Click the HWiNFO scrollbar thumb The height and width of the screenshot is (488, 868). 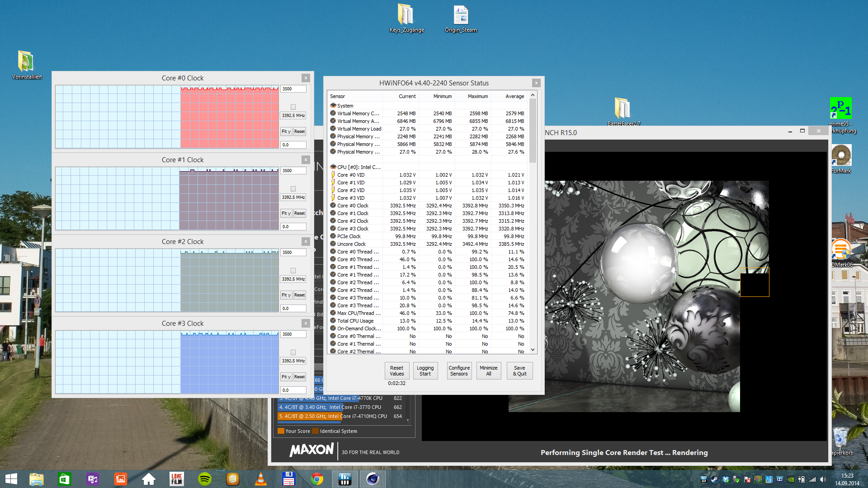[x=533, y=131]
